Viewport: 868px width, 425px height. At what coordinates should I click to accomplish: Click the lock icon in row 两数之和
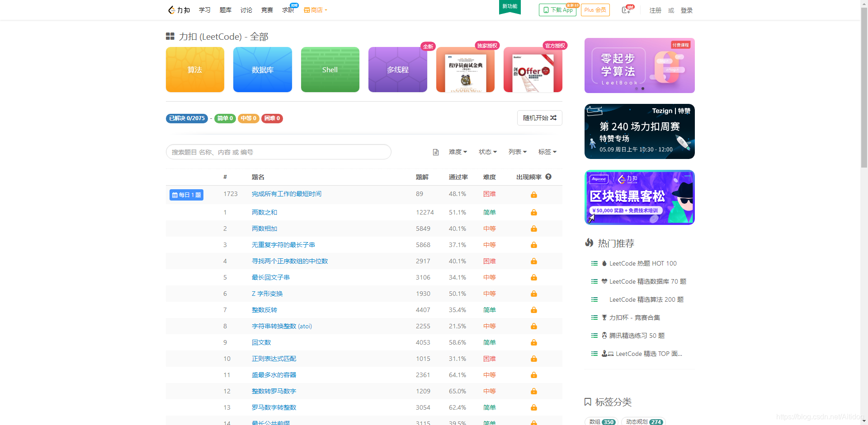point(534,212)
